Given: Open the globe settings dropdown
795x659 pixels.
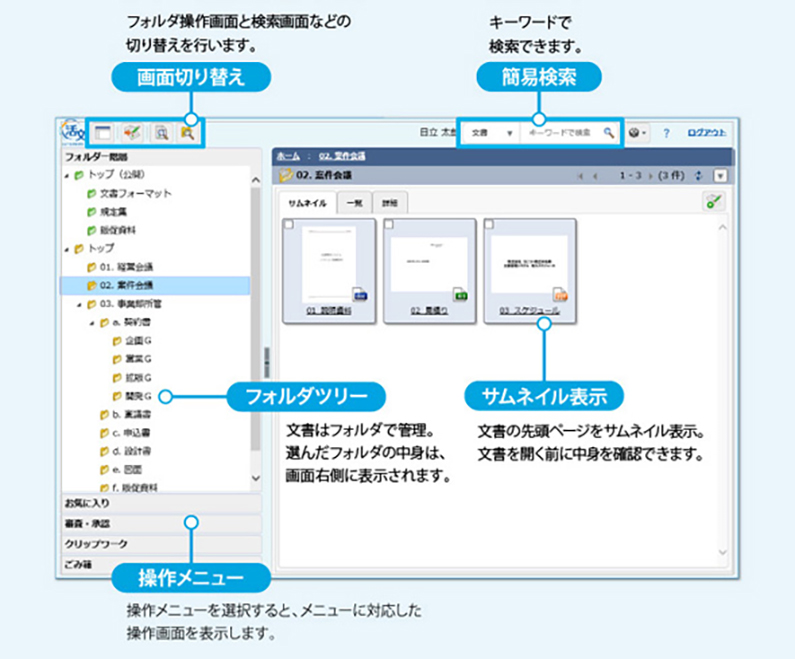Looking at the screenshot, I should coord(638,132).
